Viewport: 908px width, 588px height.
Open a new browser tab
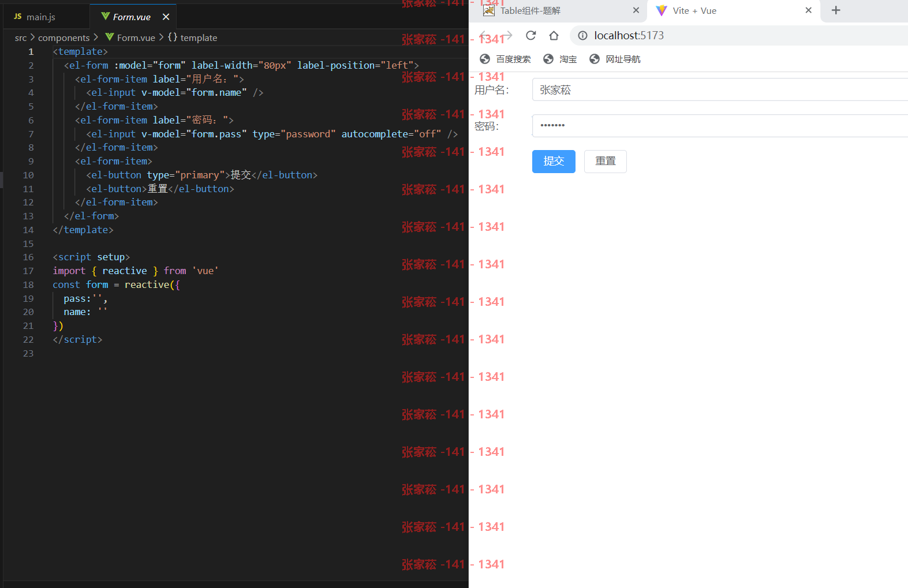pyautogui.click(x=835, y=10)
